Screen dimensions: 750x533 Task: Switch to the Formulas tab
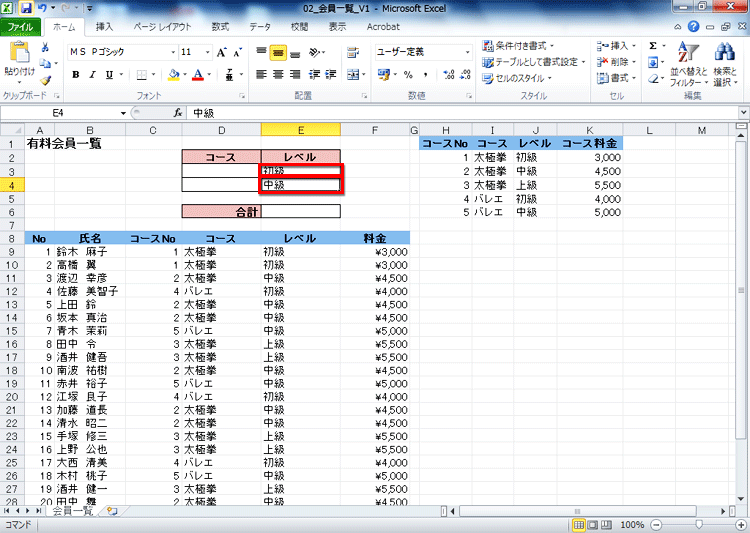tap(220, 27)
